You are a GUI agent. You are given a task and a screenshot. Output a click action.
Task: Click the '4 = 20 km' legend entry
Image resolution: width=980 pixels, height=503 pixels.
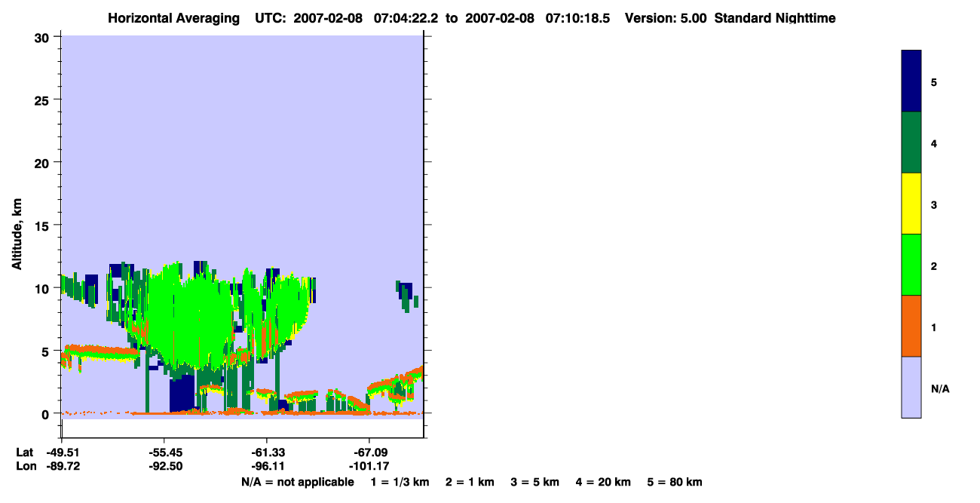point(604,482)
